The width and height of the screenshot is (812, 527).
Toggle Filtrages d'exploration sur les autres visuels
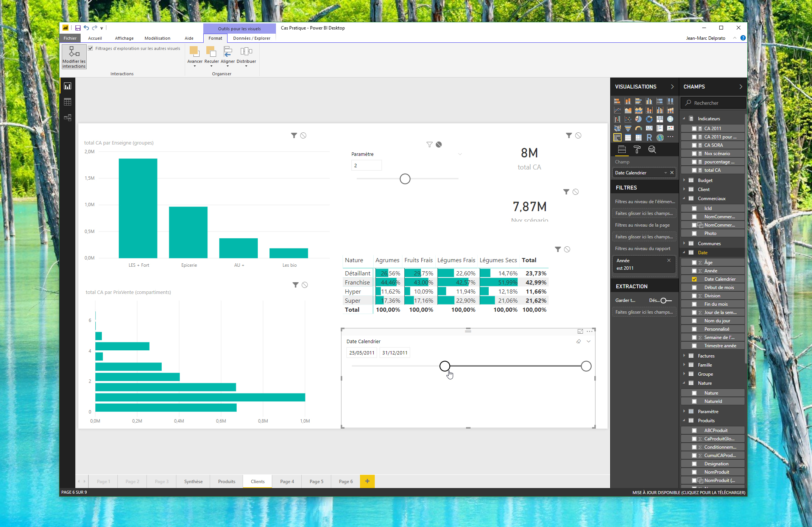(x=90, y=48)
